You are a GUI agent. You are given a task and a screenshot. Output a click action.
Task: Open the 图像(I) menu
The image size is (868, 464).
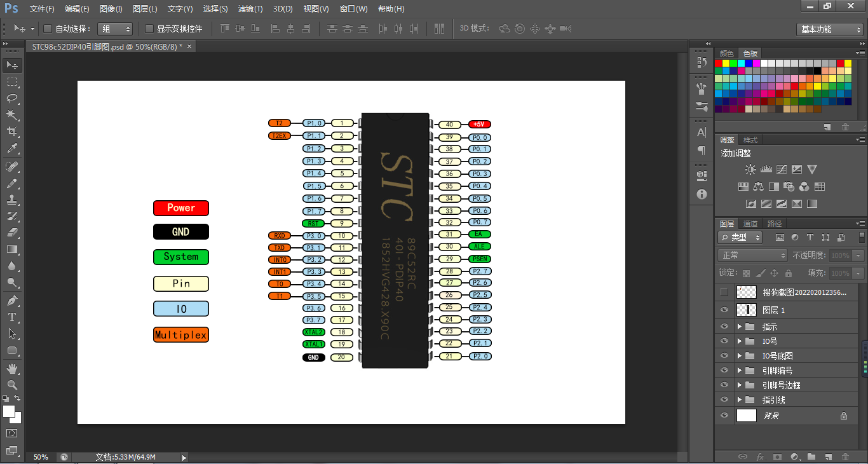pyautogui.click(x=111, y=9)
